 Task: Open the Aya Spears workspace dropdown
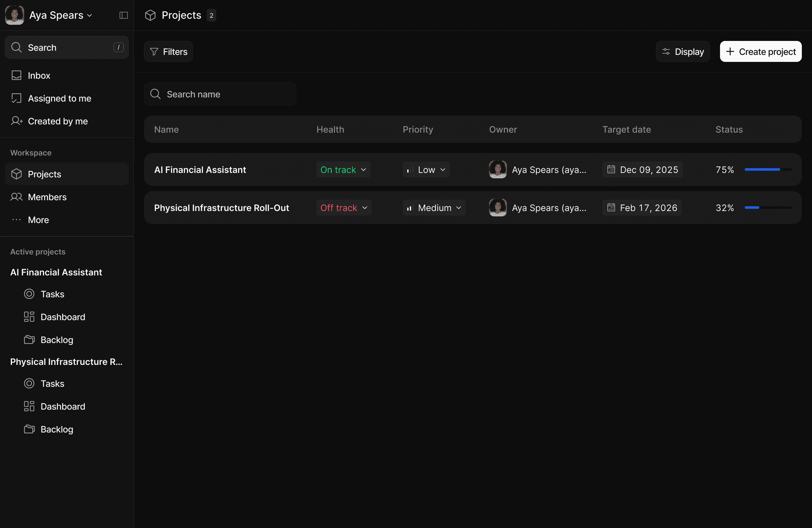pos(60,15)
